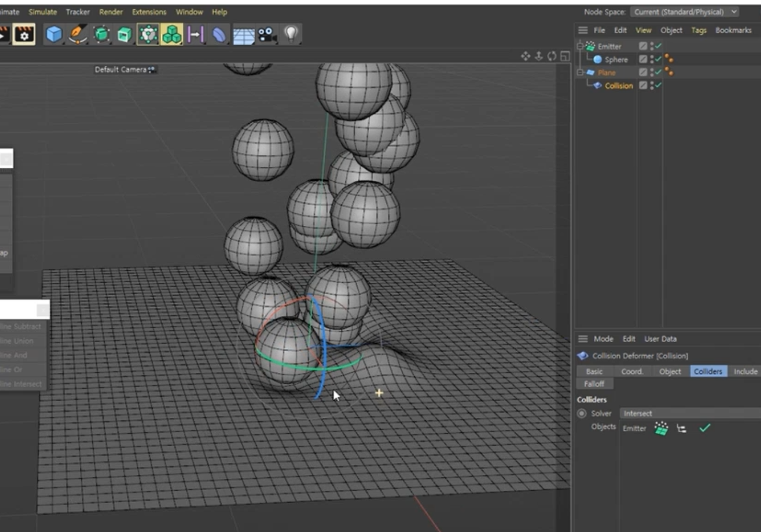The height and width of the screenshot is (532, 761).
Task: Open the Tracker menu
Action: click(x=78, y=12)
